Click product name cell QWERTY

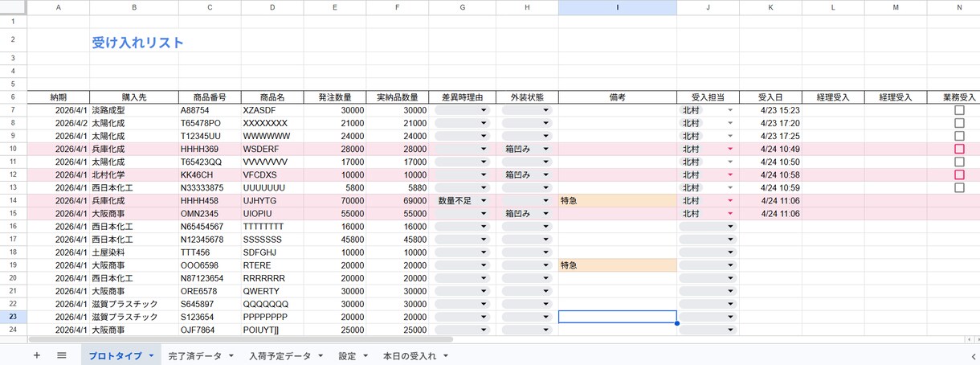coord(272,290)
